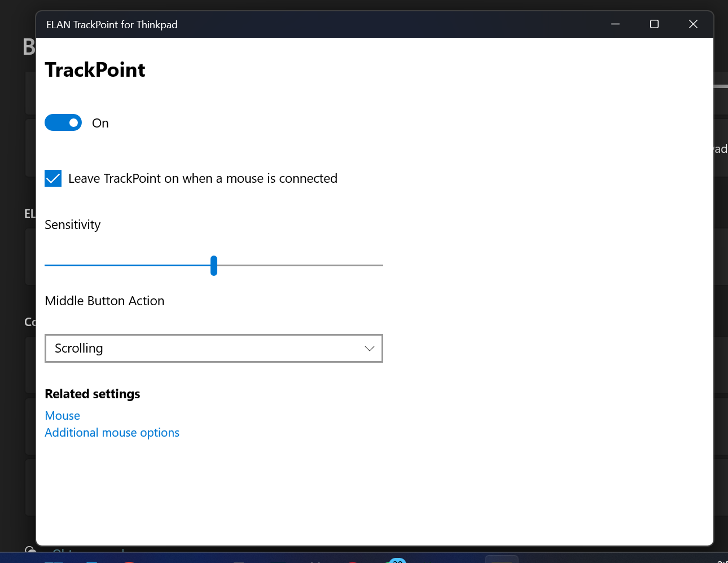Minimize the ELAN TrackPoint window
The height and width of the screenshot is (563, 728).
[615, 24]
